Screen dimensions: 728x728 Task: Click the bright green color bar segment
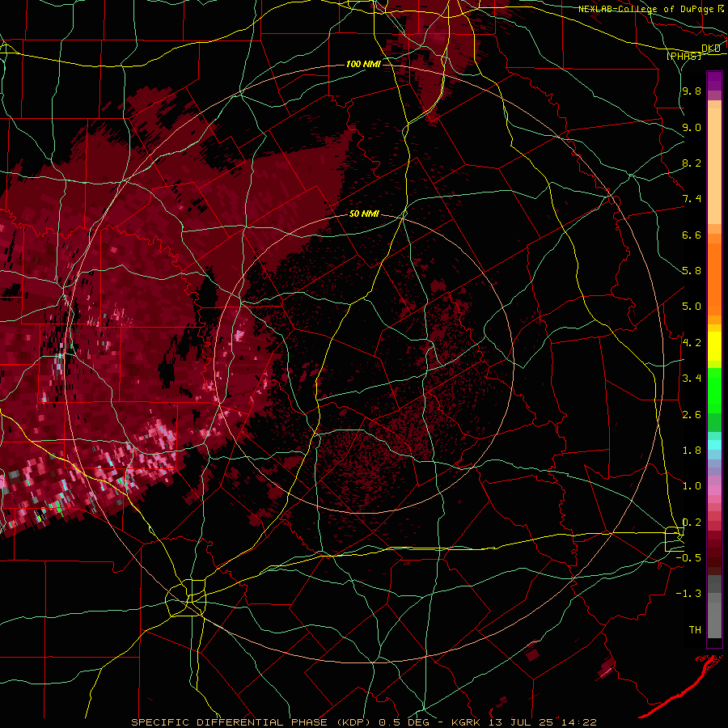(x=714, y=390)
